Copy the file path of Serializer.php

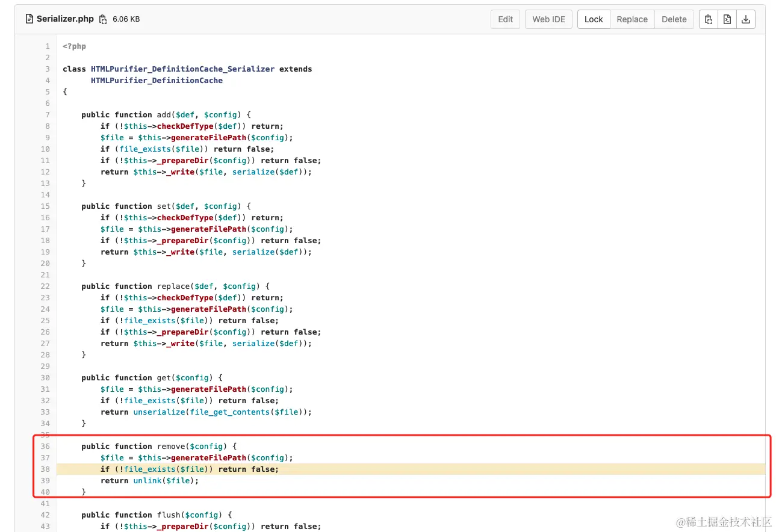(x=103, y=19)
